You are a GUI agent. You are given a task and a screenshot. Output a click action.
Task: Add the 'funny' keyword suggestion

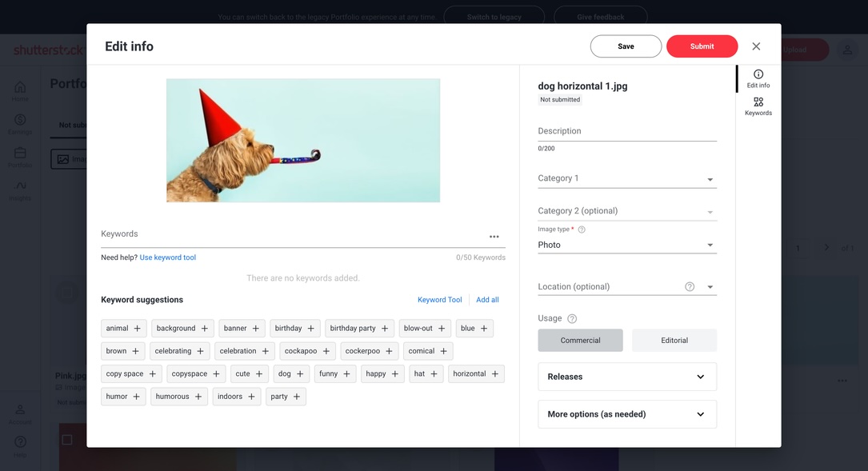[x=335, y=373]
